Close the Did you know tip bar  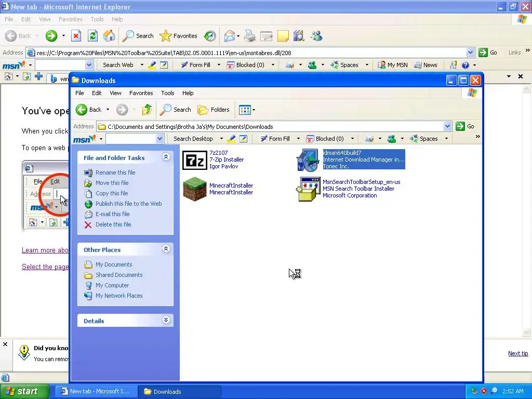[x=5, y=344]
